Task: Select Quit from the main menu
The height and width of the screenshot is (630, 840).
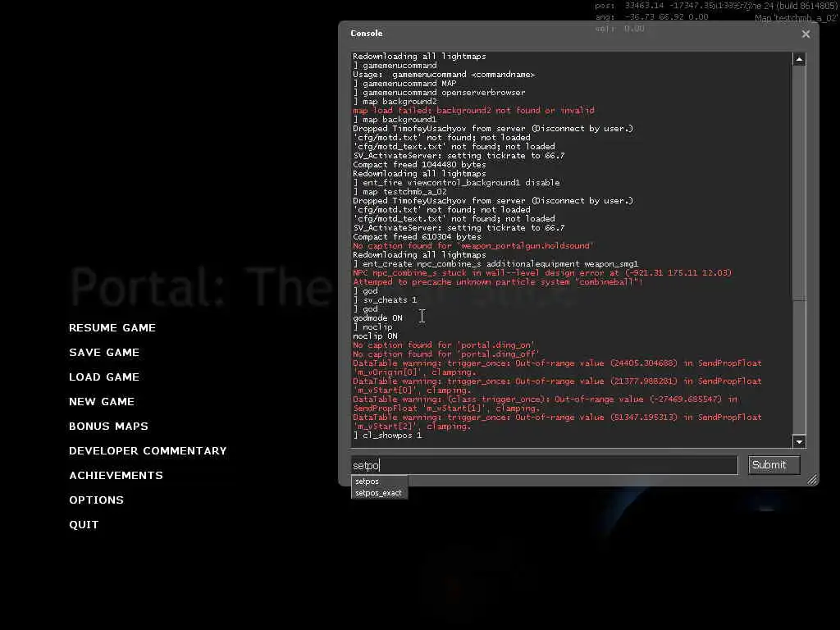Action: coord(84,525)
